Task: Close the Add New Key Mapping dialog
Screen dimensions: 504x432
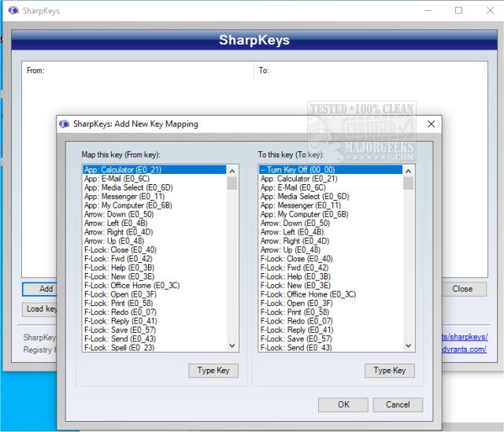Action: 431,124
